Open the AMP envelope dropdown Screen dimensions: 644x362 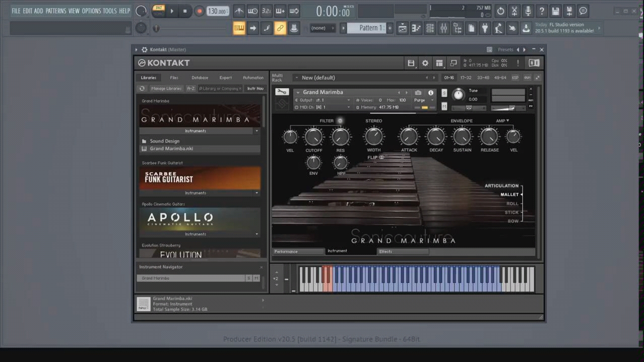502,121
